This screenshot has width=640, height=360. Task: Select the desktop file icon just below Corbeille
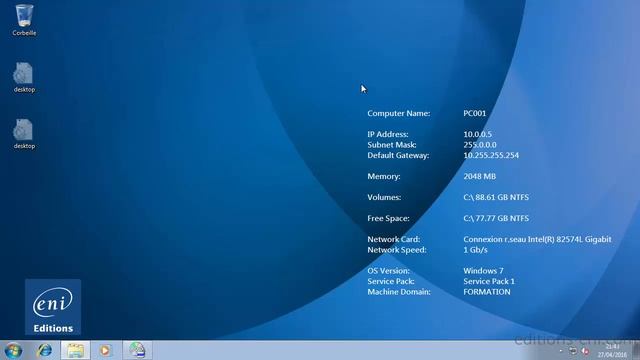(x=24, y=78)
